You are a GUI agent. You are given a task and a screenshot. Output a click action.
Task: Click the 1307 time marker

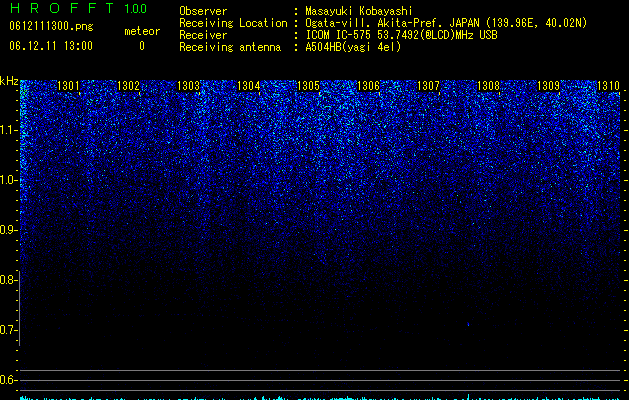tap(428, 86)
